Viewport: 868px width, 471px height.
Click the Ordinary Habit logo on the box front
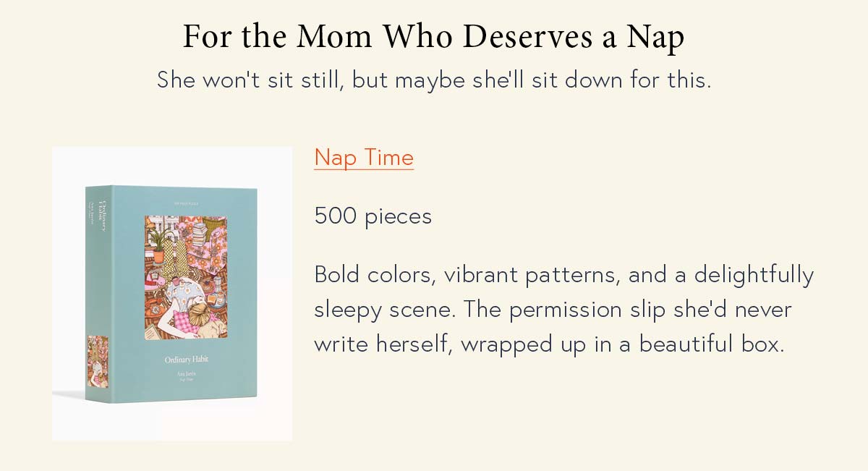(186, 360)
